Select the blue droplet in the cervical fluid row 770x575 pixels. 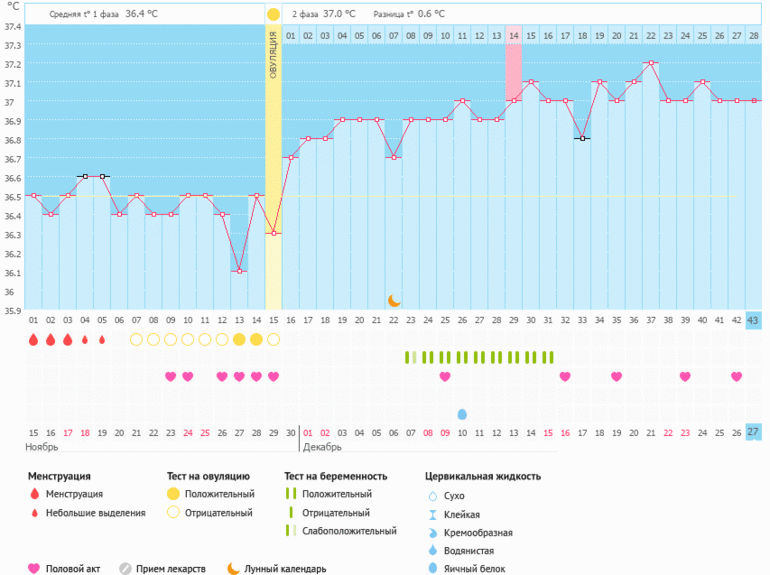coord(462,414)
